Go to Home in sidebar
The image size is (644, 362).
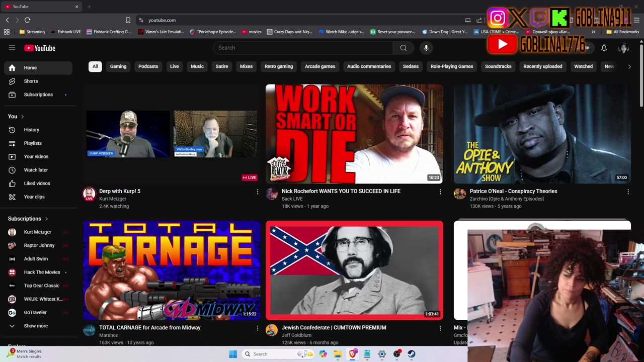point(38,68)
